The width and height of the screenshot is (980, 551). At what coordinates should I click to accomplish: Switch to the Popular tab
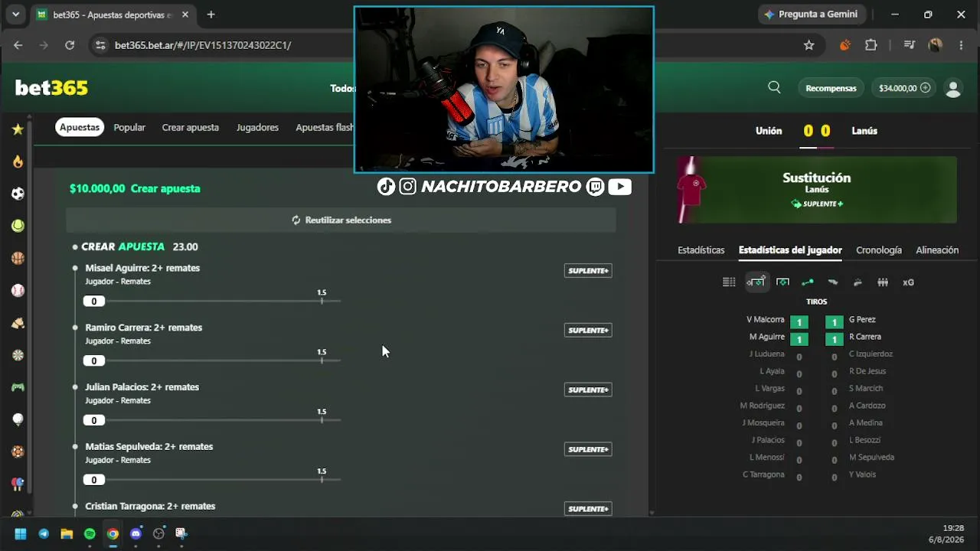pos(129,127)
